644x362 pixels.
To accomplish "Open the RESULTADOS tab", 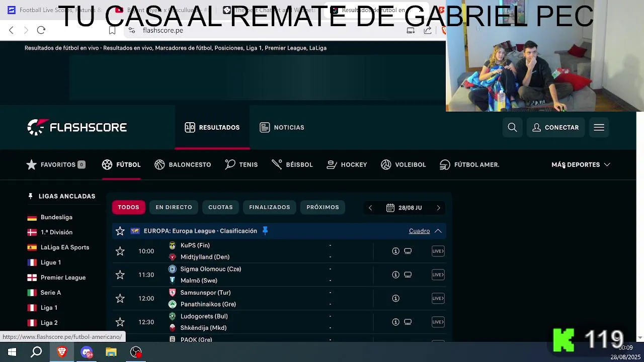I will (212, 128).
